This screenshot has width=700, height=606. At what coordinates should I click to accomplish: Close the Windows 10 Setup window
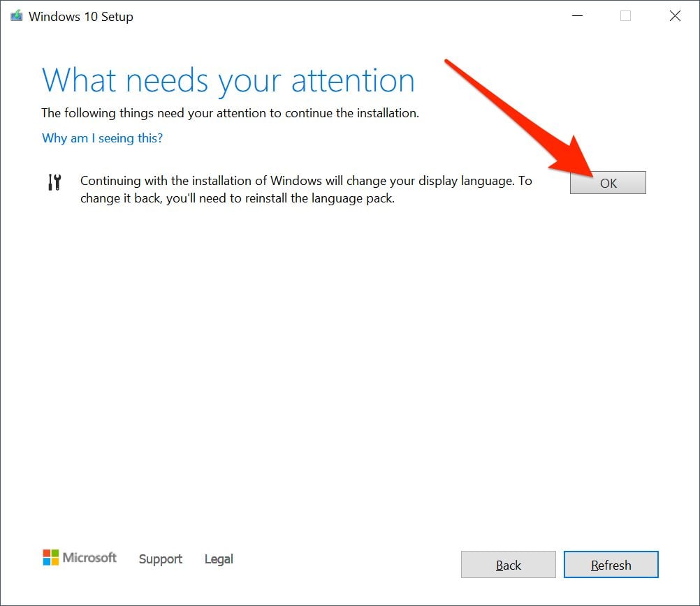[675, 16]
